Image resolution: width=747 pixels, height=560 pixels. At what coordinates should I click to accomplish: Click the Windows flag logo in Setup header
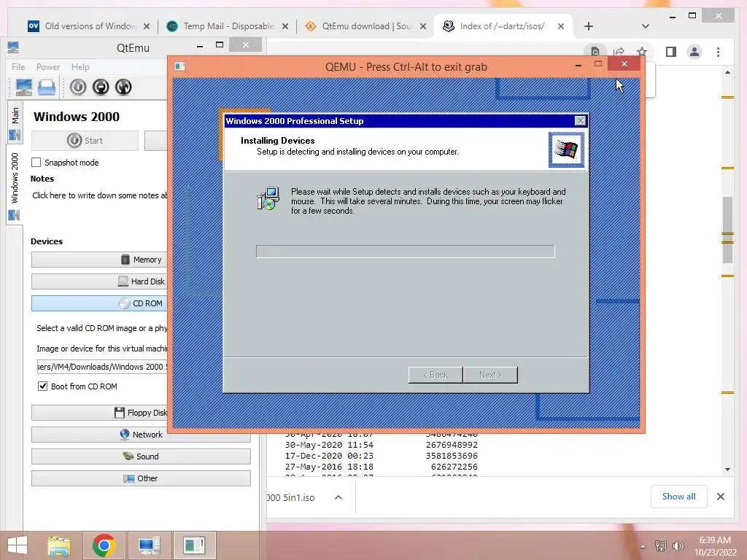click(x=566, y=150)
